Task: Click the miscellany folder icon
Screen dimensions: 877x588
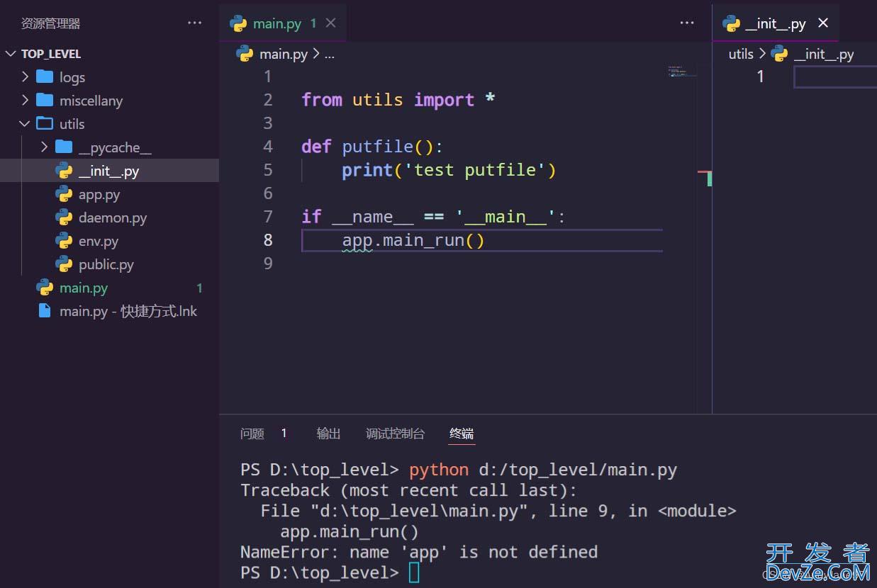Action: click(45, 100)
